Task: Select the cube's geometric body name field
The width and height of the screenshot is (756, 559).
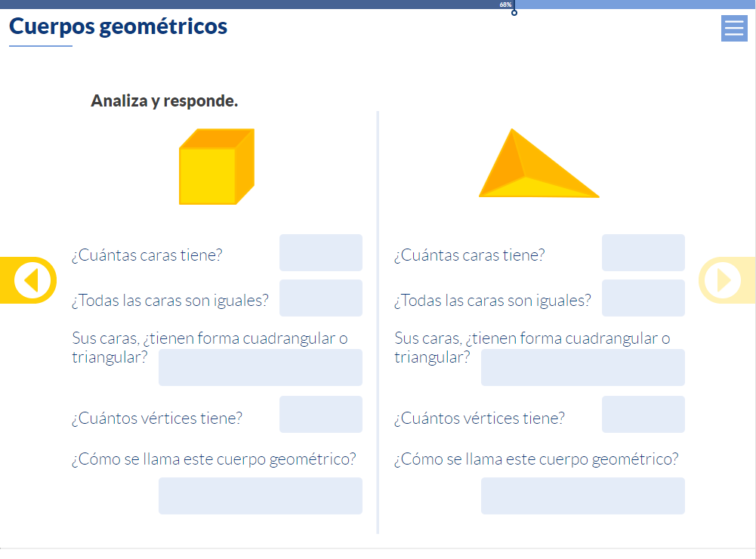Action: (260, 496)
